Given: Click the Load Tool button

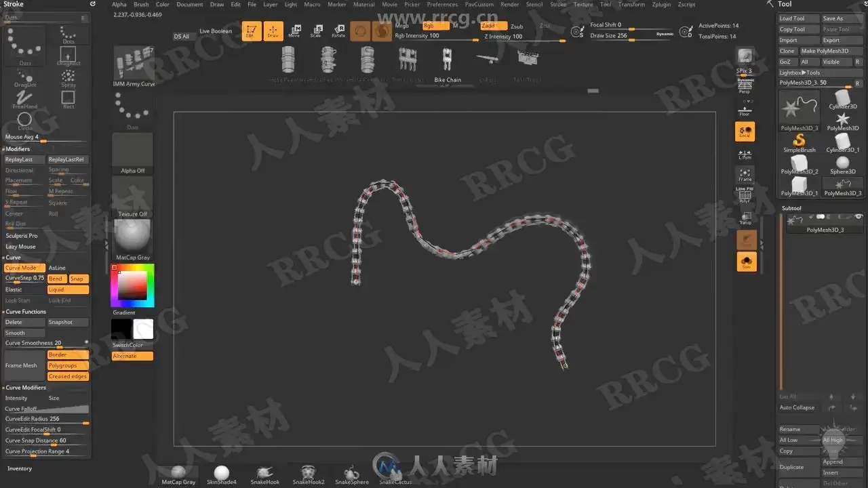Looking at the screenshot, I should click(798, 18).
